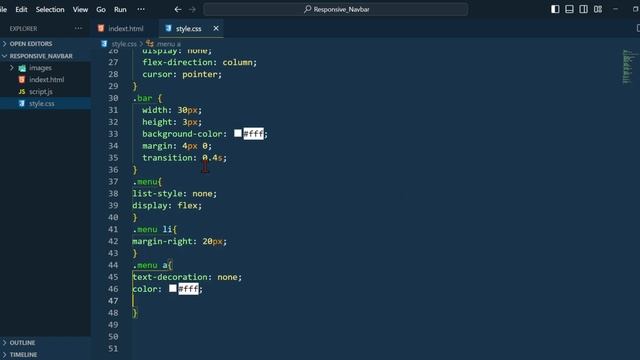
Task: Click 'flex-direction: column;' code line
Action: (200, 62)
